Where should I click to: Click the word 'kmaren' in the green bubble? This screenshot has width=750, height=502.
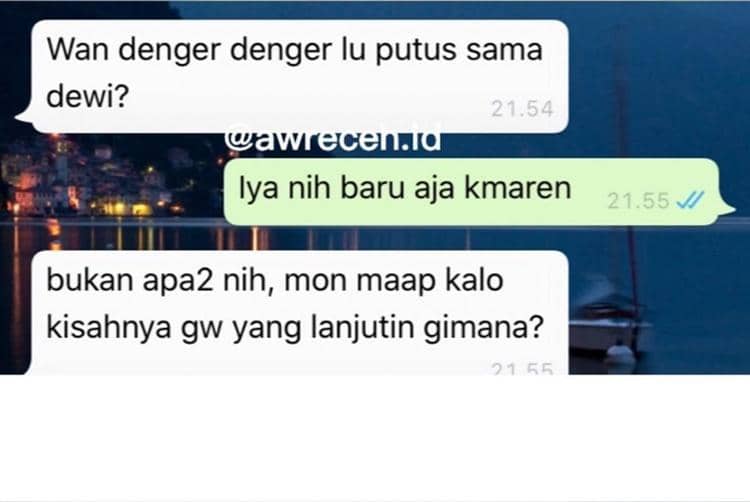(518, 187)
